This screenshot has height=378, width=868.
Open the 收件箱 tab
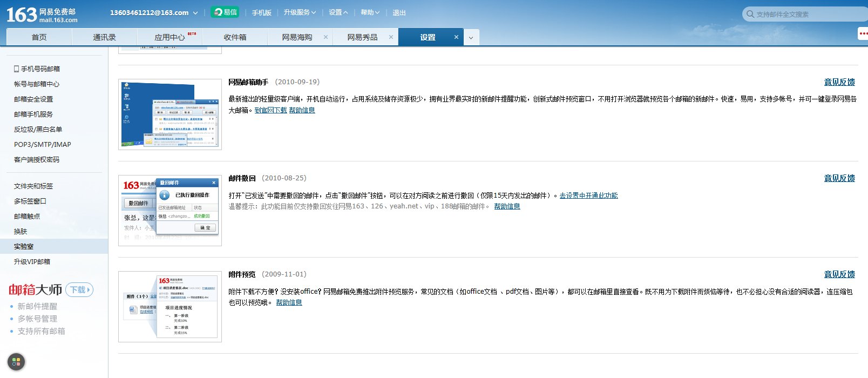pyautogui.click(x=235, y=37)
